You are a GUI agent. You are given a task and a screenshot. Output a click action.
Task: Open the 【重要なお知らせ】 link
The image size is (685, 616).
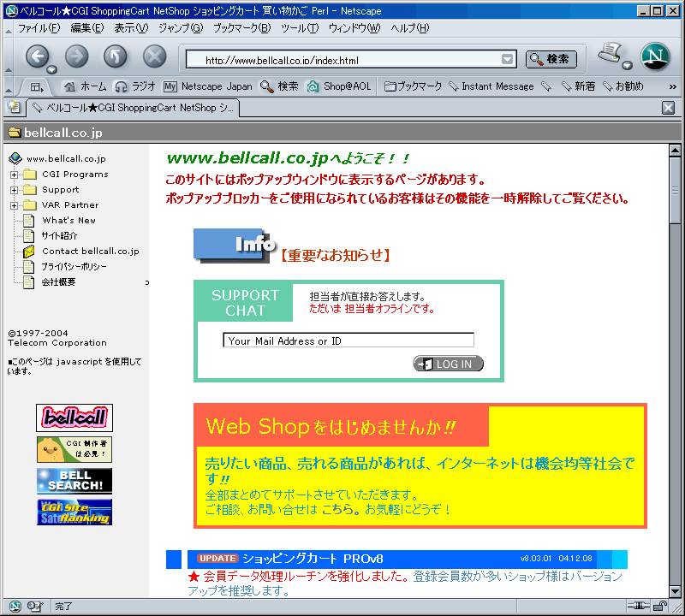click(335, 255)
